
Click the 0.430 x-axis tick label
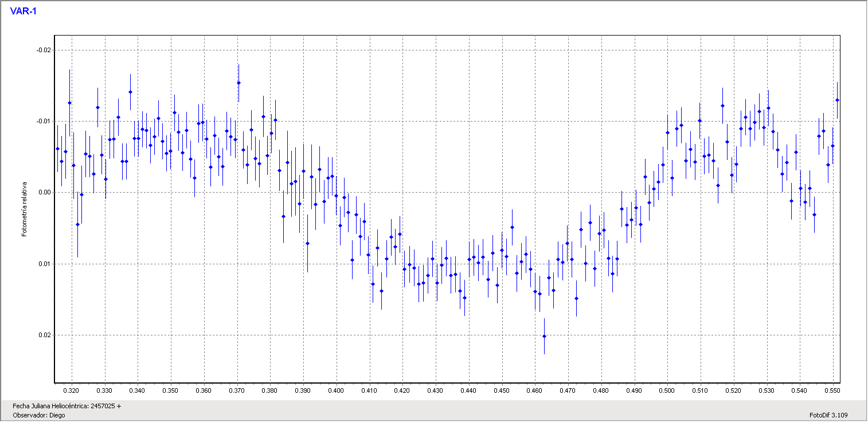[435, 390]
